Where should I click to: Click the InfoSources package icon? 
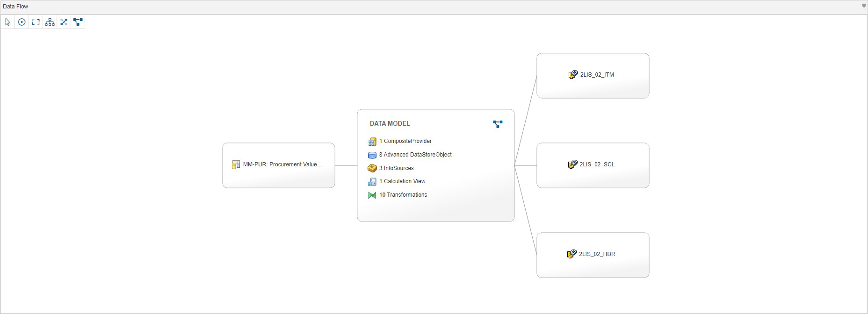point(372,168)
